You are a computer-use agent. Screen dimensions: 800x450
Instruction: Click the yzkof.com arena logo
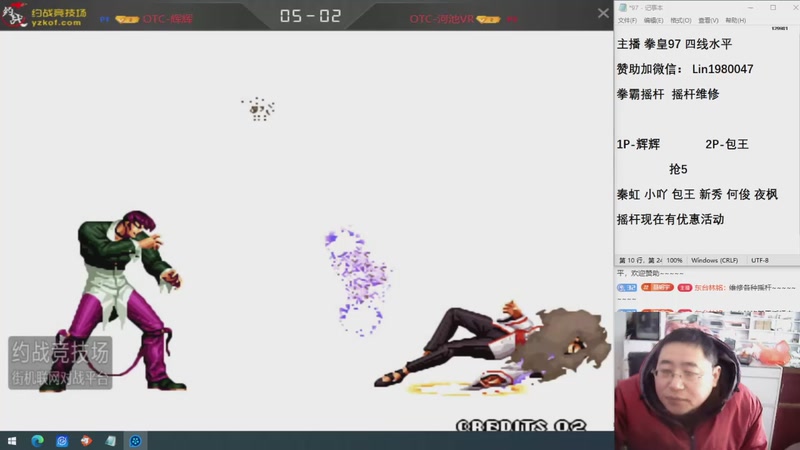point(44,16)
